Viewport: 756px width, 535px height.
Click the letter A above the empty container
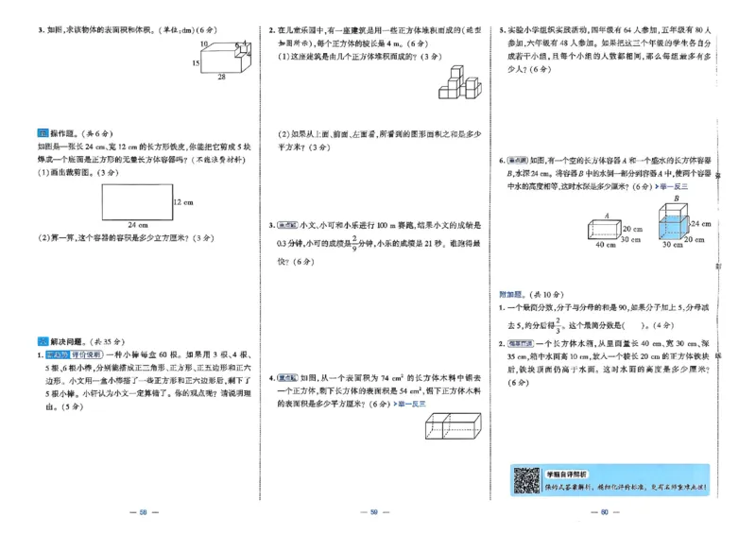[x=607, y=216]
